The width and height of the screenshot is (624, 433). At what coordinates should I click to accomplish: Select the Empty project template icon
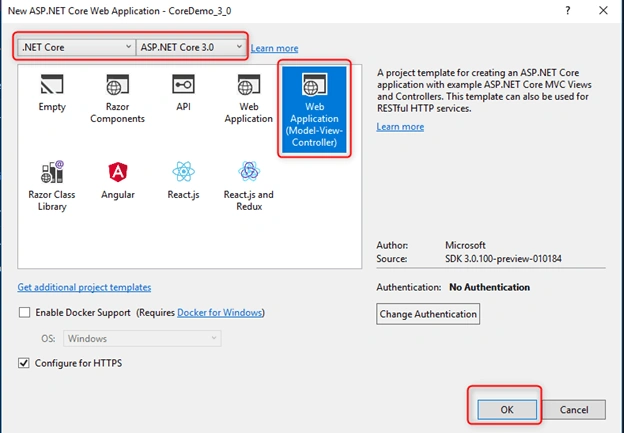pyautogui.click(x=52, y=85)
